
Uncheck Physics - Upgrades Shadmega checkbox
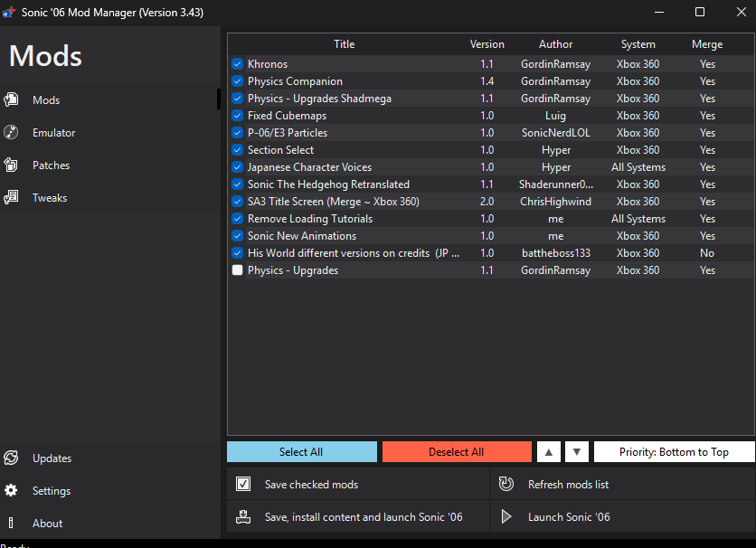pyautogui.click(x=237, y=99)
